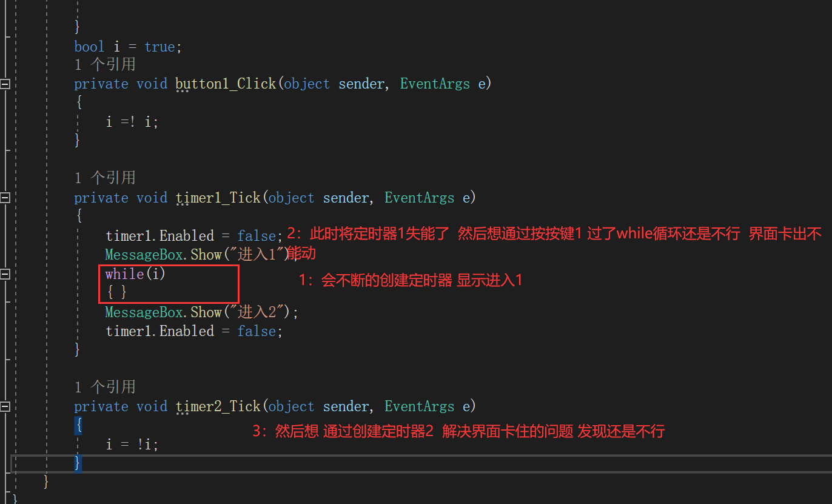Click the 'bool' keyword in the field declaration

tap(89, 47)
